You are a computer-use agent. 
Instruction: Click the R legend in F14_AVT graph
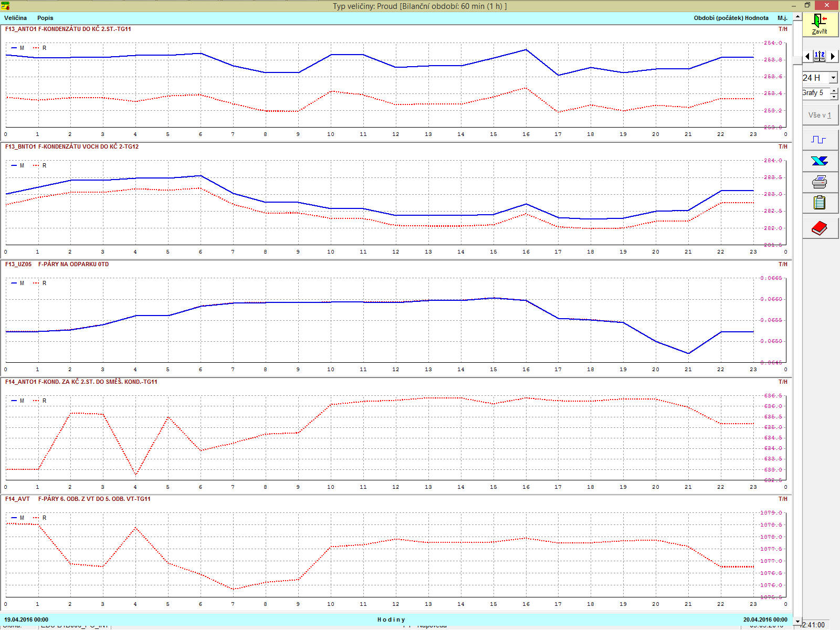40,518
